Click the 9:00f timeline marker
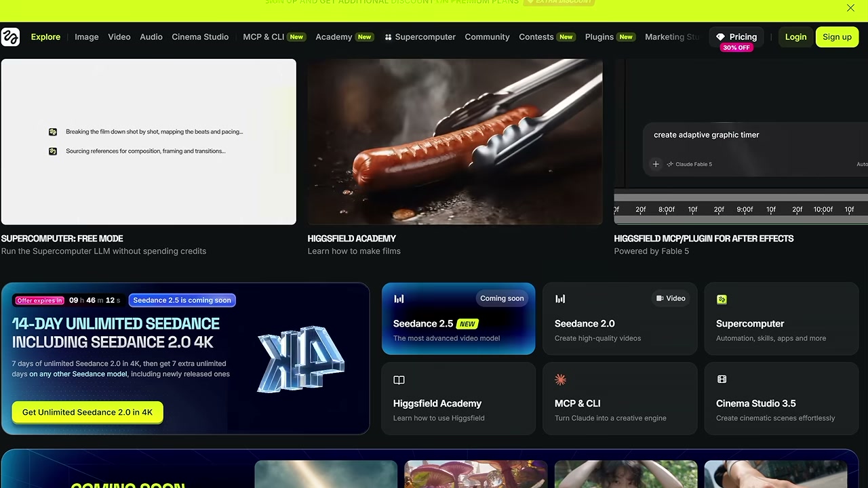Viewport: 868px width, 488px height. (745, 209)
